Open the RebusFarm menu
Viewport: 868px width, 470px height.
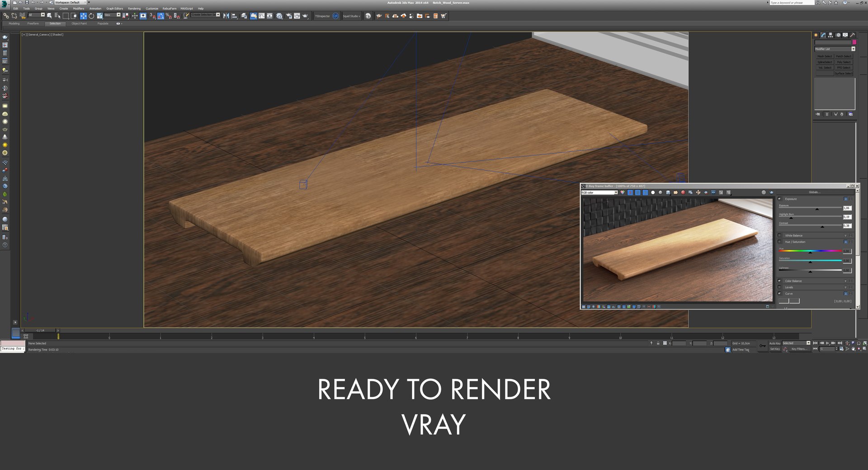pos(170,9)
